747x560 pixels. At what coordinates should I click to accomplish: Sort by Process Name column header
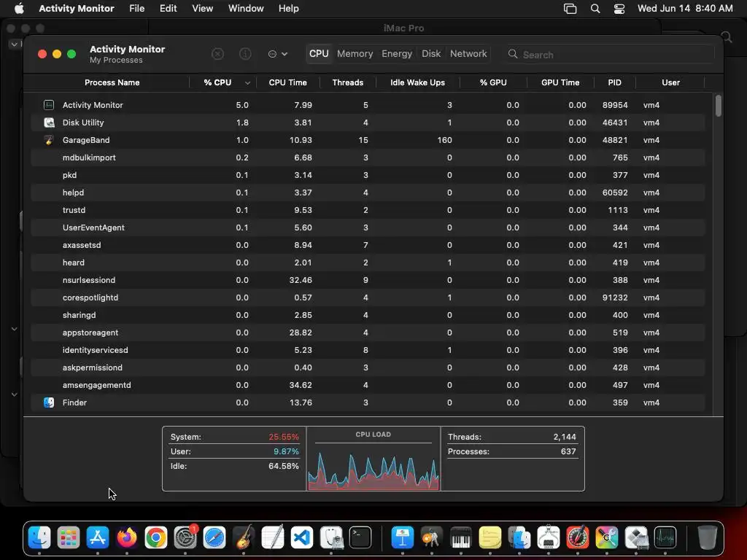tap(112, 82)
